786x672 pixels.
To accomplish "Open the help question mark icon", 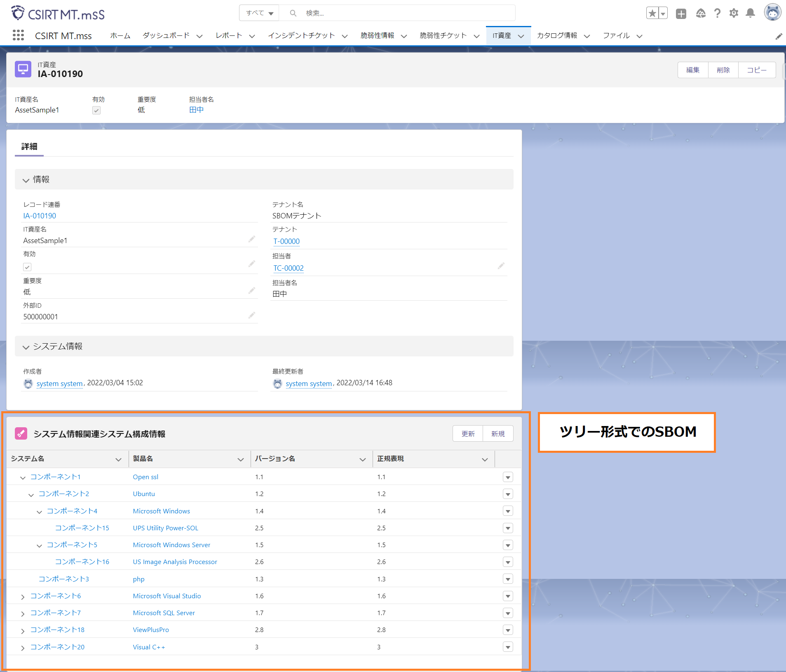I will [717, 14].
